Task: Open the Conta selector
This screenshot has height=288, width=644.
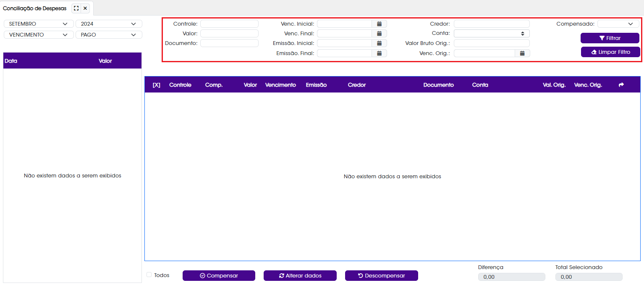Action: tap(492, 33)
